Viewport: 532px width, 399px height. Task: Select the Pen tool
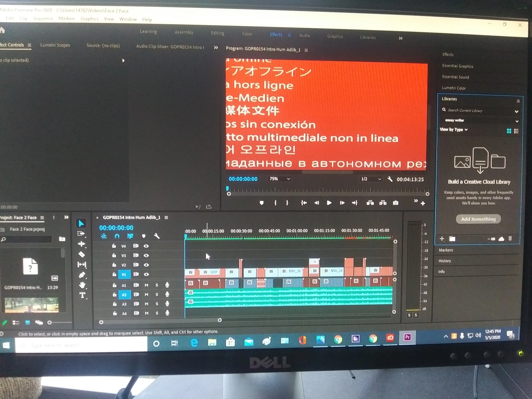click(81, 275)
